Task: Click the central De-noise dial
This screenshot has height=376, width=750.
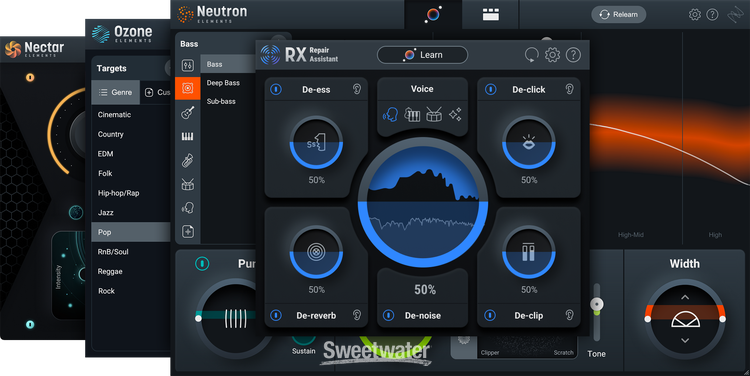Action: click(423, 202)
